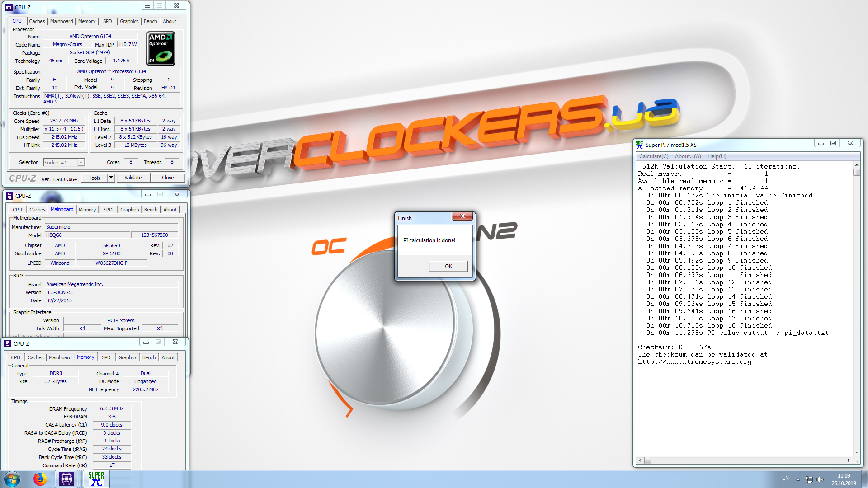Click the Multiplier value x 11.5
Image resolution: width=868 pixels, height=488 pixels.
[64, 129]
